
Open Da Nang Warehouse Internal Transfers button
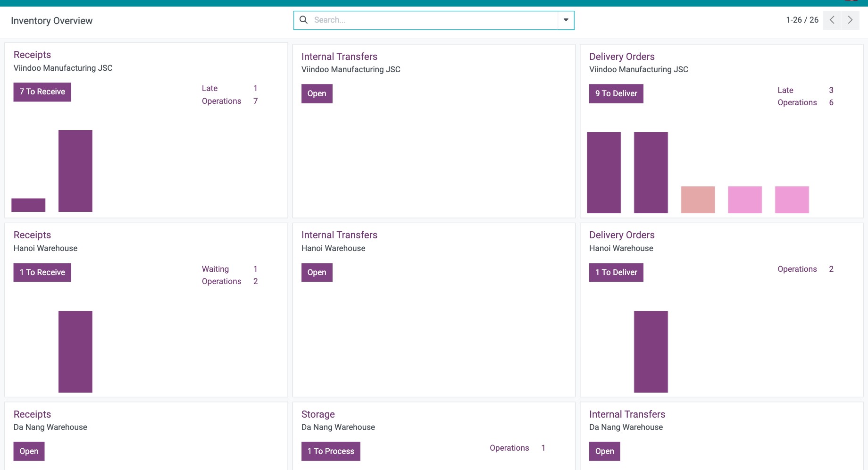coord(605,451)
